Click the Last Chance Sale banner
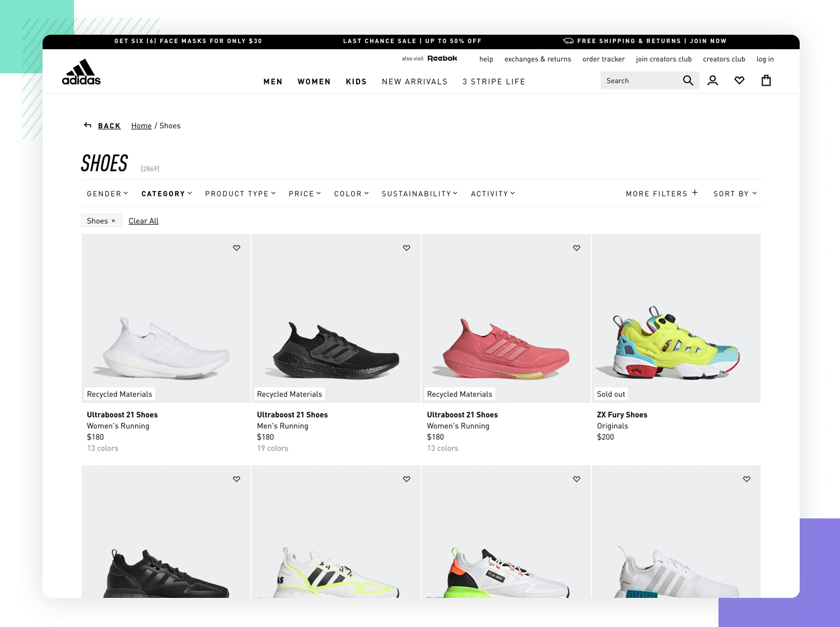The width and height of the screenshot is (840, 627). 412,41
